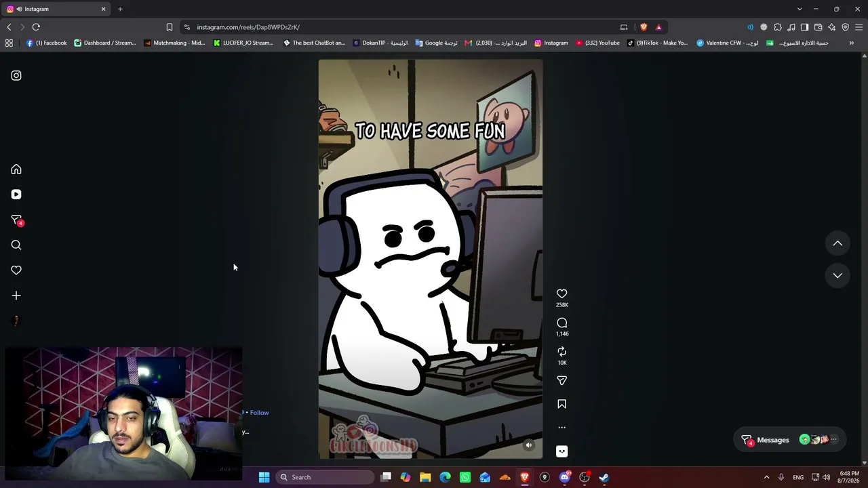Open the DokanTIP bookmark
Image resolution: width=868 pixels, height=488 pixels.
pos(380,43)
